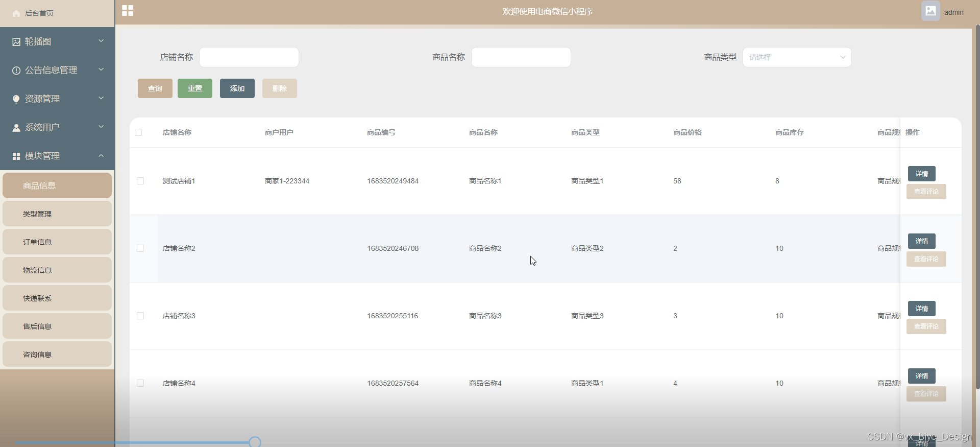The width and height of the screenshot is (980, 447).
Task: Click the video progress slider handle
Action: [x=255, y=442]
